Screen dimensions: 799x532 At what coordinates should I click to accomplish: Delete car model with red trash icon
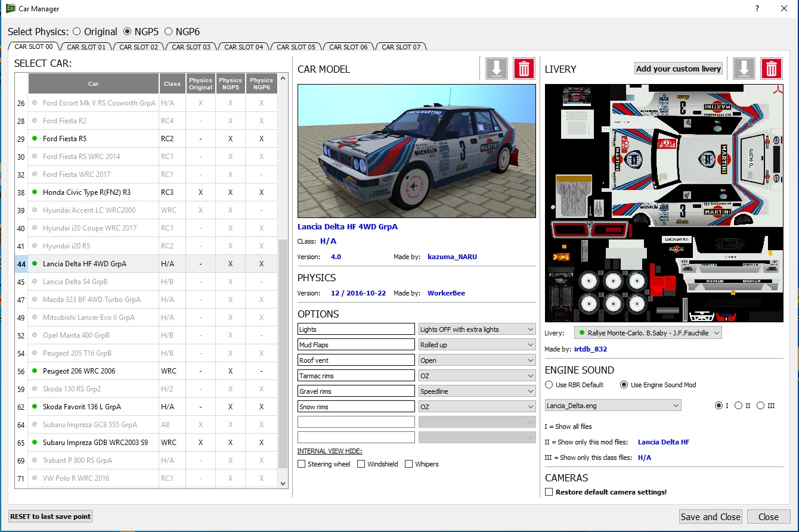pos(524,69)
